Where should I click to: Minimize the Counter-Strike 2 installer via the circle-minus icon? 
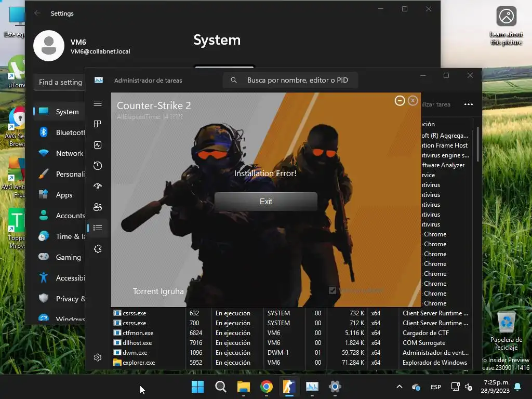[x=400, y=101]
